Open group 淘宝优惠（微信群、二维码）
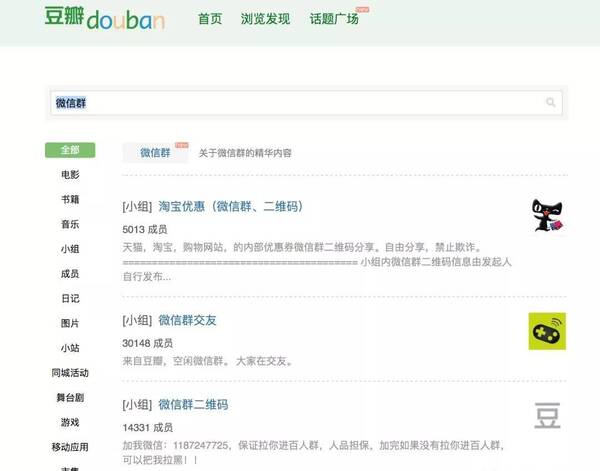Viewport: 600px width, 471px height. pyautogui.click(x=231, y=207)
